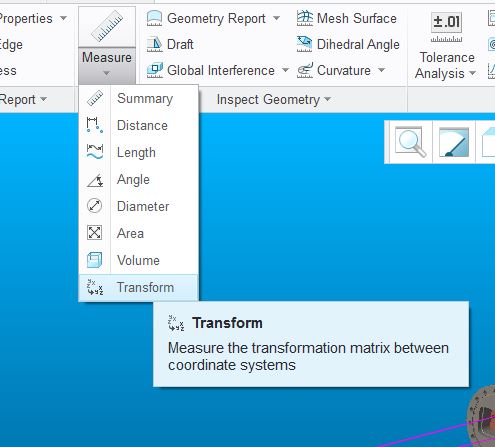Viewport: 495px width, 447px height.
Task: Click the Volume cube icon
Action: [x=94, y=260]
